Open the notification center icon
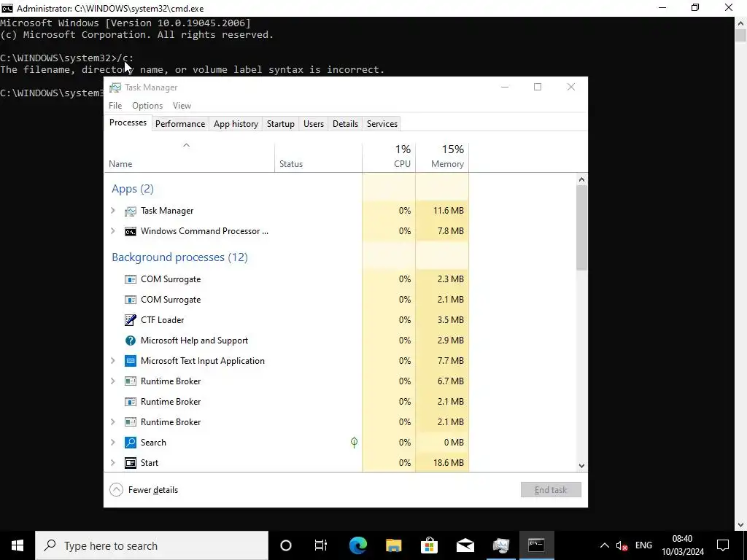This screenshot has height=560, width=747. pos(723,545)
